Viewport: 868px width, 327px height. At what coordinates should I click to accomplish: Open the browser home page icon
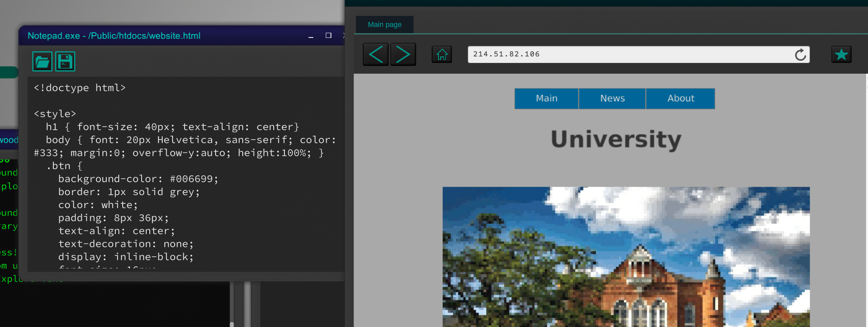tap(442, 54)
